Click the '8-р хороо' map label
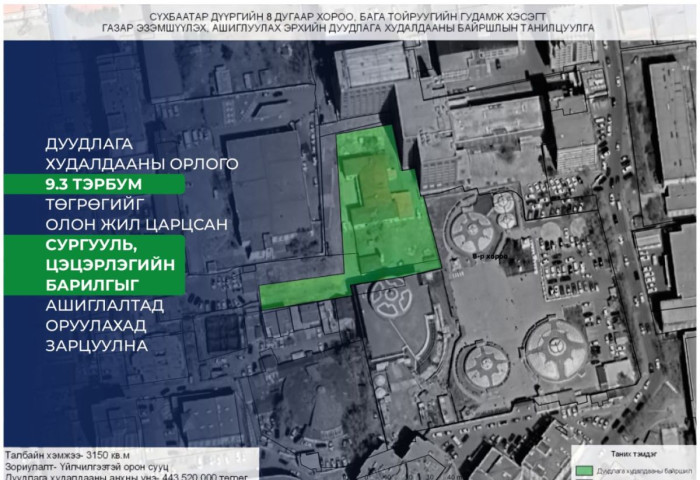 490,257
